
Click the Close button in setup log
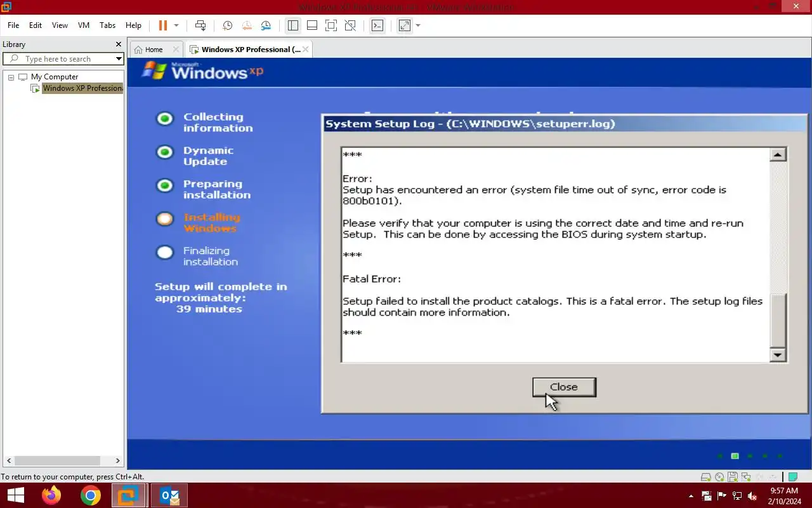[564, 387]
